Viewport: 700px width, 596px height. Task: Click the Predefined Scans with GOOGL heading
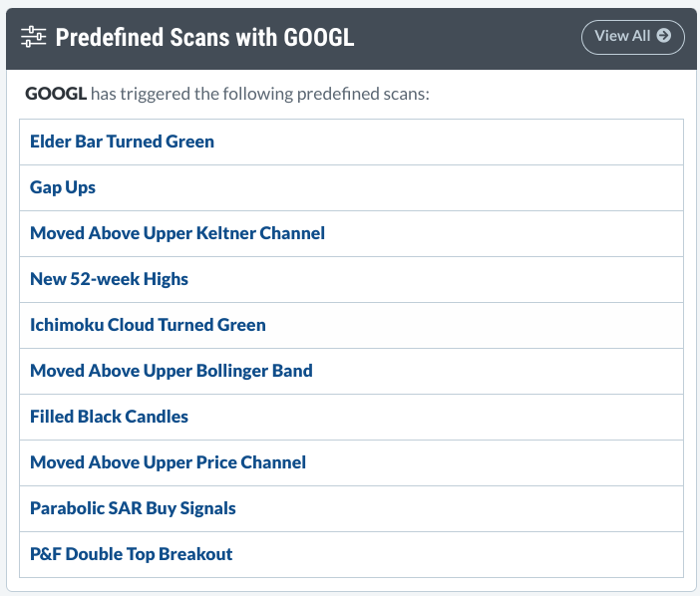(x=204, y=37)
